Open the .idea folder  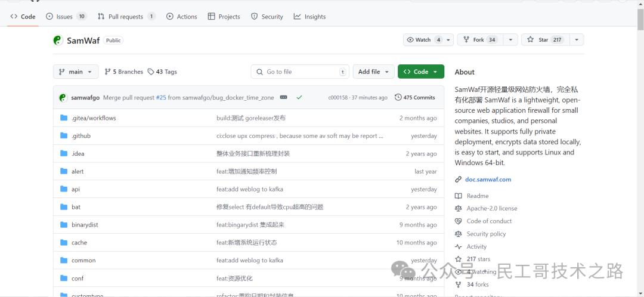pyautogui.click(x=78, y=154)
